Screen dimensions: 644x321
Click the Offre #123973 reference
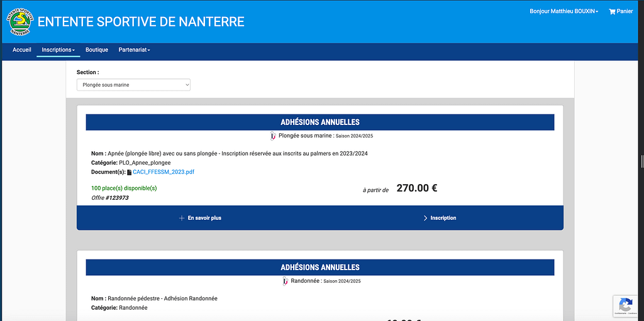point(110,198)
